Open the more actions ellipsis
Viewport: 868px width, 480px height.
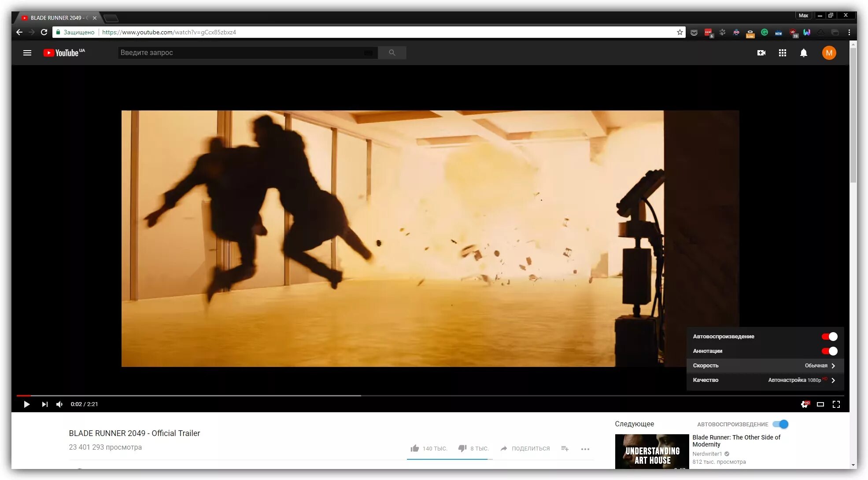click(585, 449)
